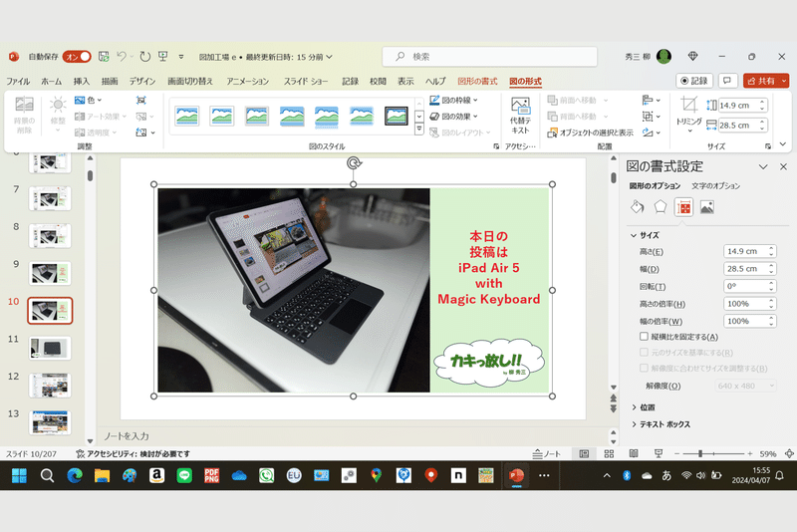Image resolution: width=797 pixels, height=532 pixels.
Task: Select slide 13 thumbnail
Action: pos(50,422)
